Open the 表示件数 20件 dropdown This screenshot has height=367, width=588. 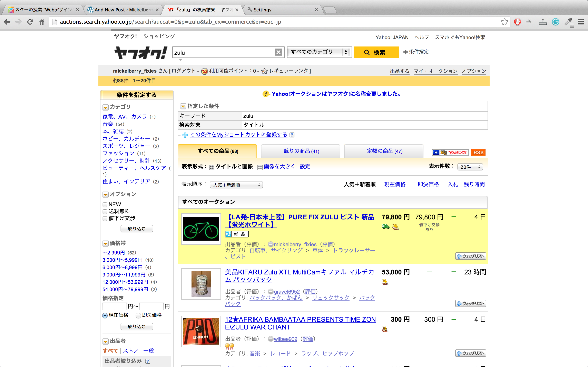[x=470, y=167]
